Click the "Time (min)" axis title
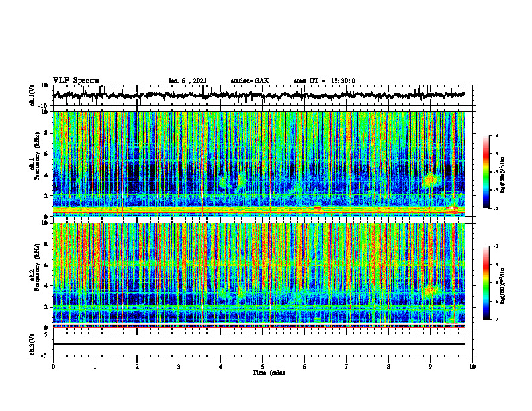 click(x=269, y=373)
